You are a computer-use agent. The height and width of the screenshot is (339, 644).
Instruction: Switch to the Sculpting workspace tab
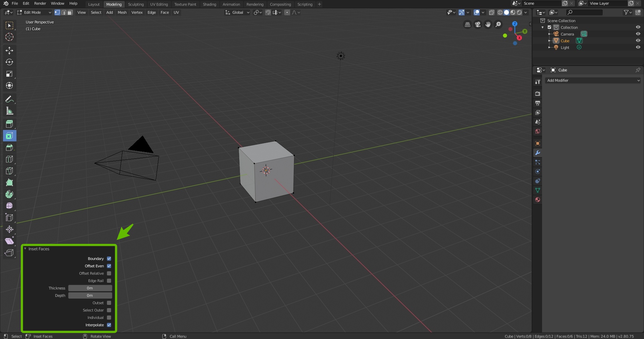(136, 4)
